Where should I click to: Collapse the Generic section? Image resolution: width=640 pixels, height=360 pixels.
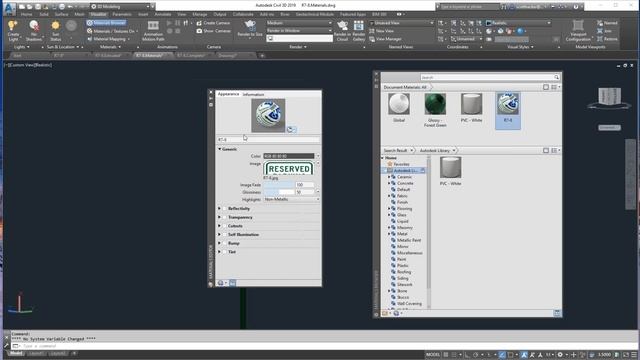click(x=220, y=149)
